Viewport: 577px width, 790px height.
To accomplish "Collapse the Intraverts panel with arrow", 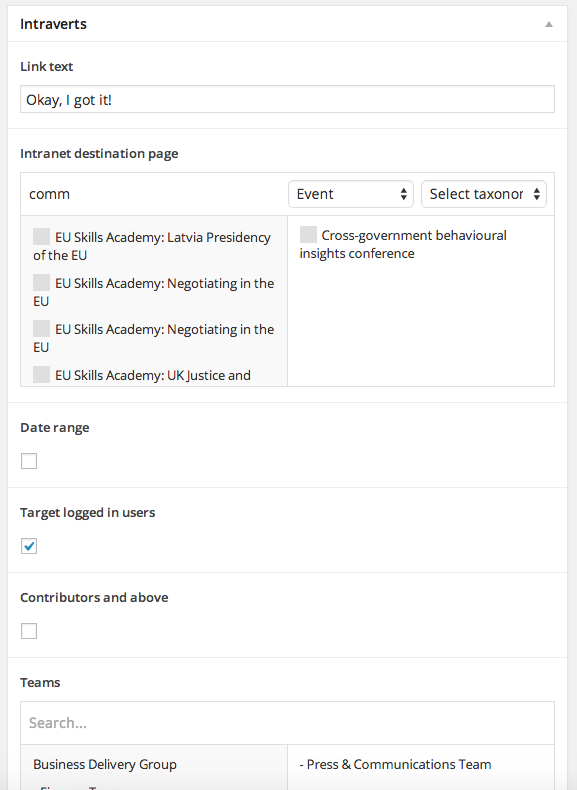I will click(549, 24).
